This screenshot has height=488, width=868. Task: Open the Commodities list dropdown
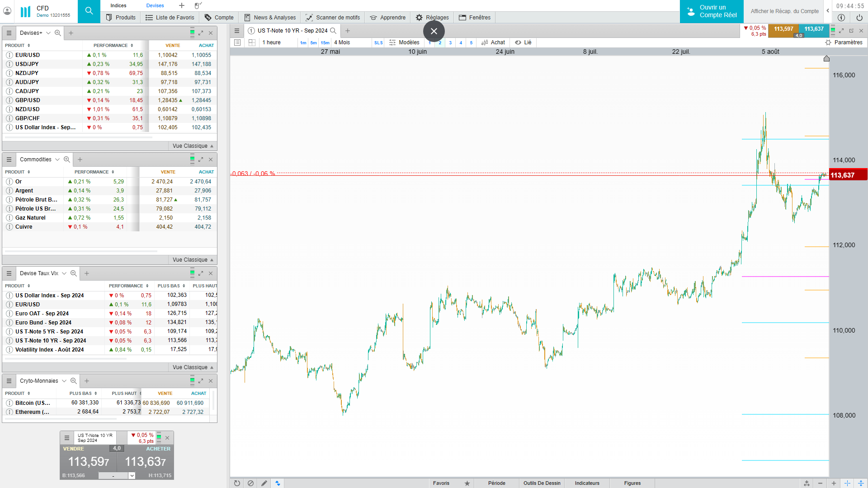(x=57, y=160)
